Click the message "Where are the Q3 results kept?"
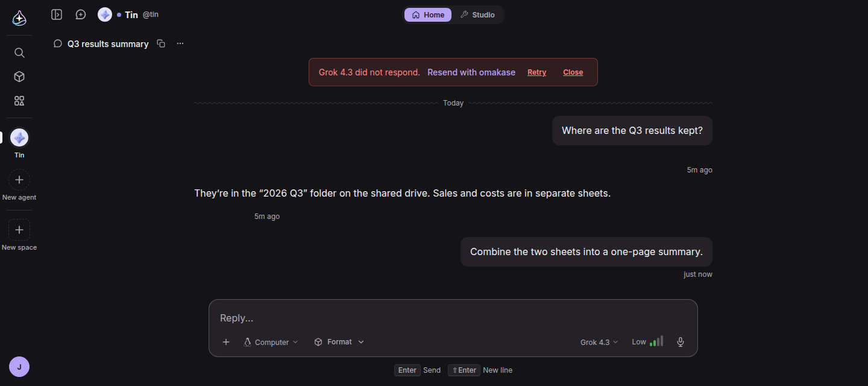This screenshot has height=386, width=868. click(632, 130)
